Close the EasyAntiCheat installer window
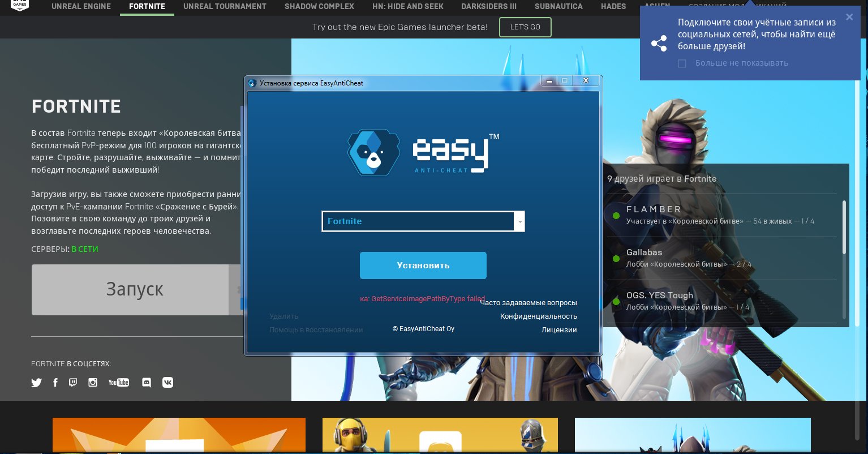The height and width of the screenshot is (454, 868). (586, 81)
